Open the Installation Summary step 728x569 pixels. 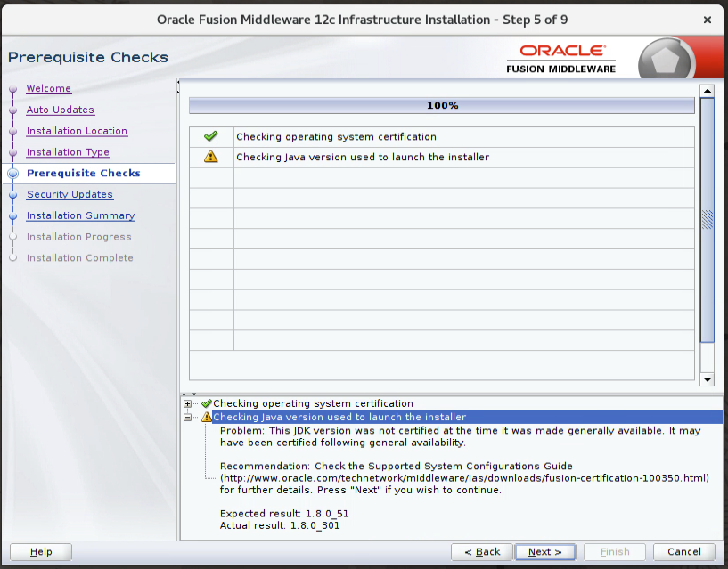[x=81, y=215]
